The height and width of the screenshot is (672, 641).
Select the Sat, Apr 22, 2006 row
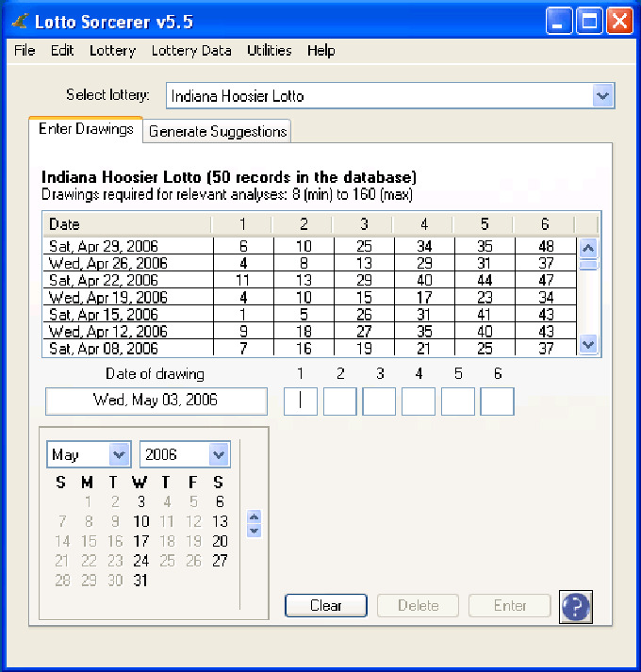(309, 280)
